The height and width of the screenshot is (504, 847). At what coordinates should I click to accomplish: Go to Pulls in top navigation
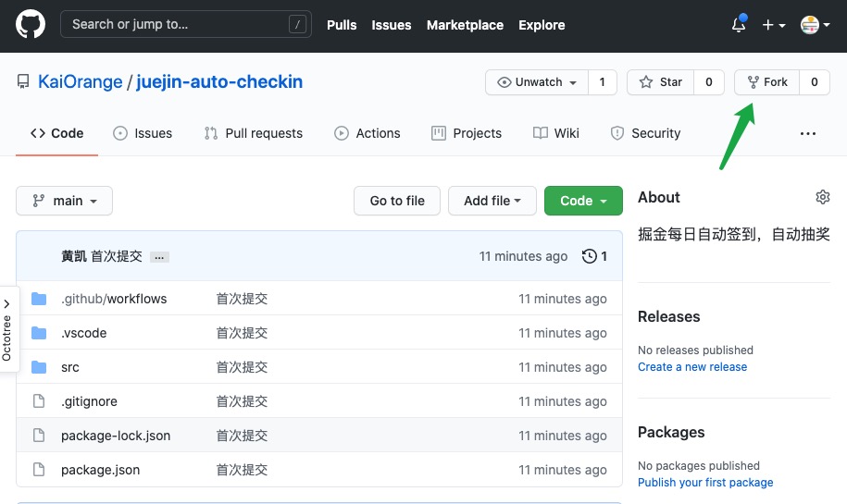[x=342, y=25]
